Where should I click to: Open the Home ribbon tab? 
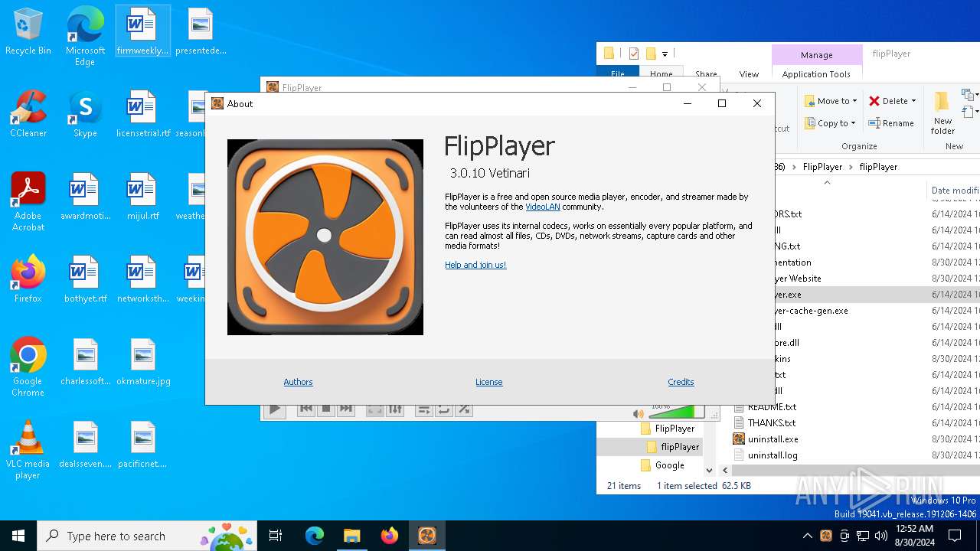[661, 74]
